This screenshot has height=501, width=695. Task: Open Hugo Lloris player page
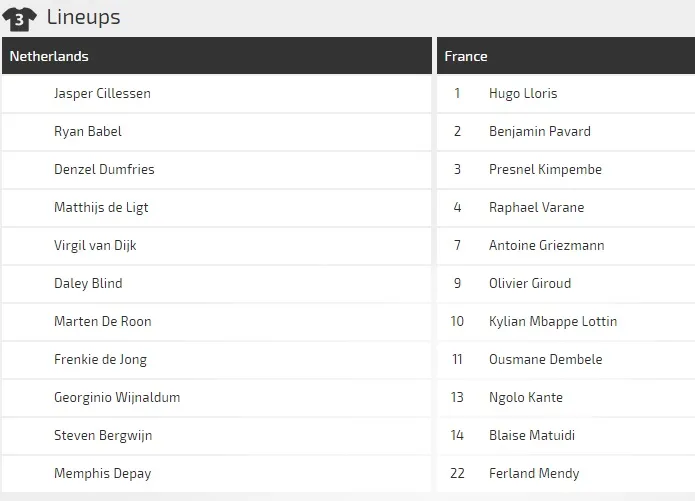[x=523, y=94]
